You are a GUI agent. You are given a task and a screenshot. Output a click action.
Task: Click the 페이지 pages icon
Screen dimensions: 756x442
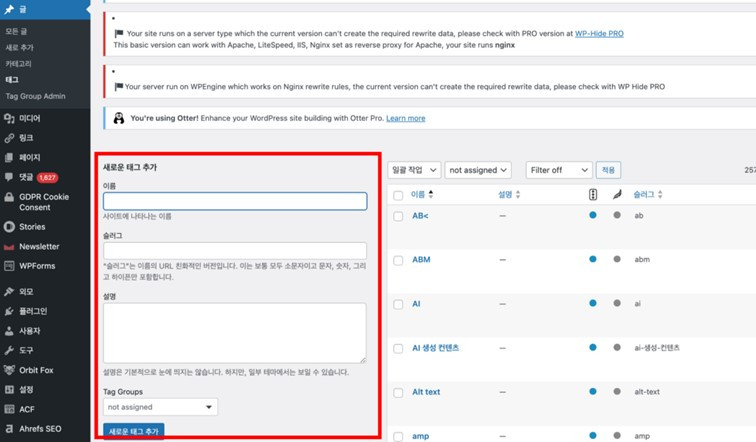click(9, 157)
